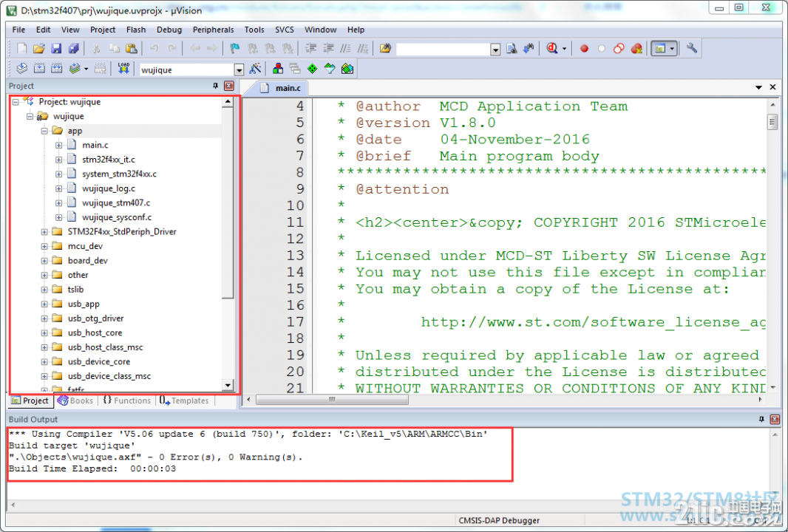Viewport: 788px width, 532px height.
Task: Open the target selector dropdown showing wujique
Action: 240,70
